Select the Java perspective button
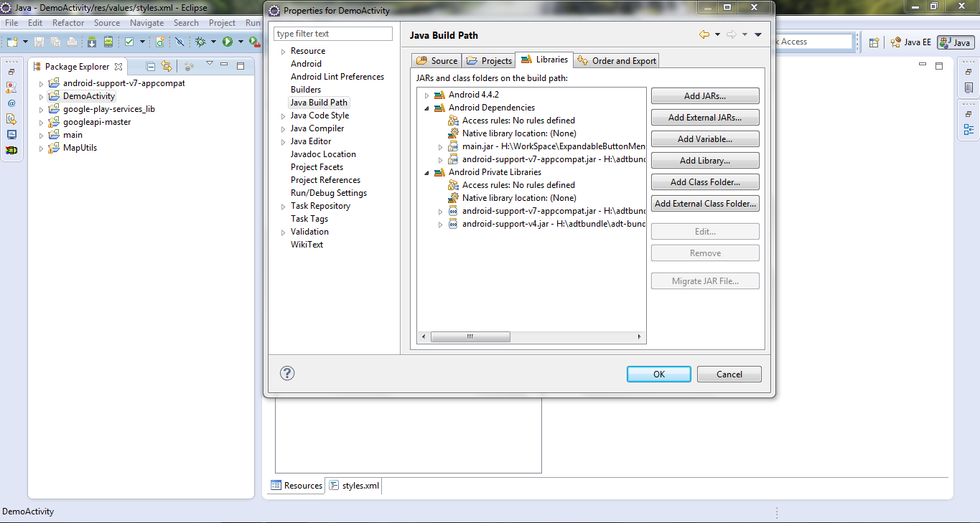This screenshot has width=980, height=523. [x=956, y=42]
